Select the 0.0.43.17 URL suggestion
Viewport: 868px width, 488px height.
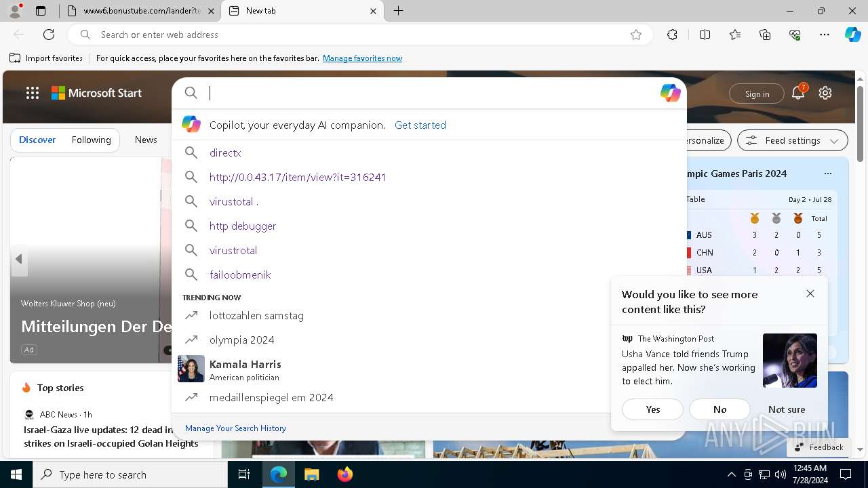(x=429, y=177)
